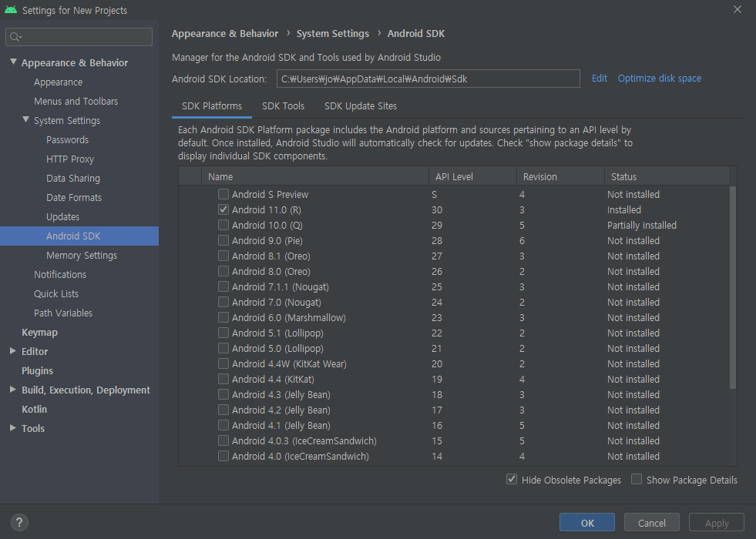This screenshot has height=539, width=756.
Task: Expand the Editor tree section
Action: 13,351
